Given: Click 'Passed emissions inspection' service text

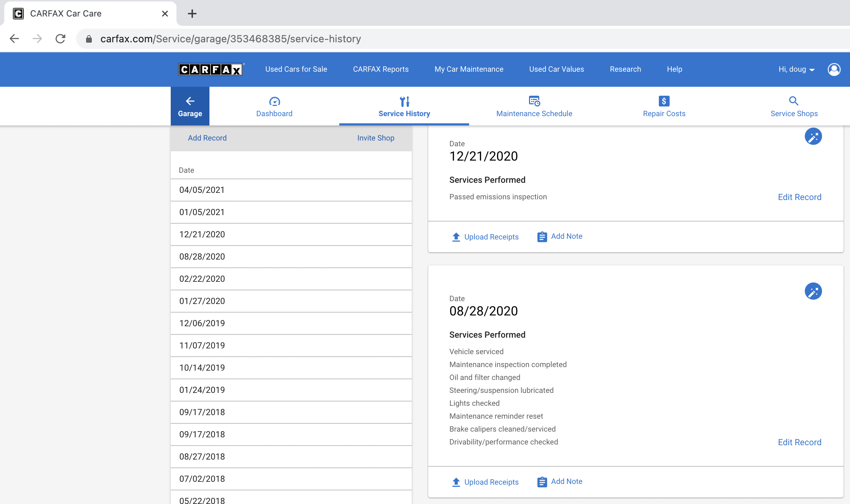Looking at the screenshot, I should tap(498, 197).
